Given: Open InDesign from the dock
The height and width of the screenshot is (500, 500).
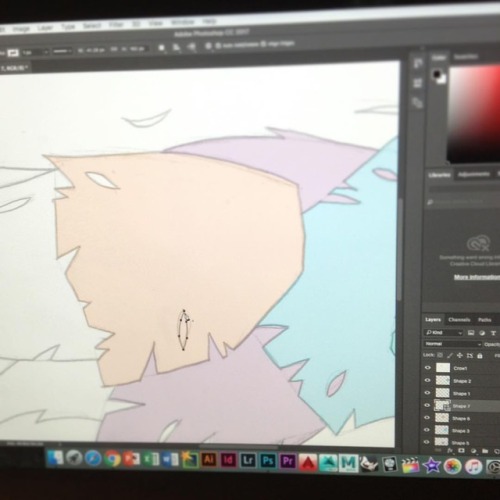Looking at the screenshot, I should point(228,460).
